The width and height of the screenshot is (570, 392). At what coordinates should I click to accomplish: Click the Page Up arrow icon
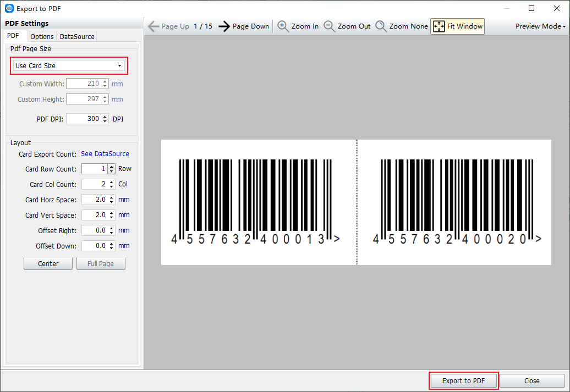click(154, 26)
